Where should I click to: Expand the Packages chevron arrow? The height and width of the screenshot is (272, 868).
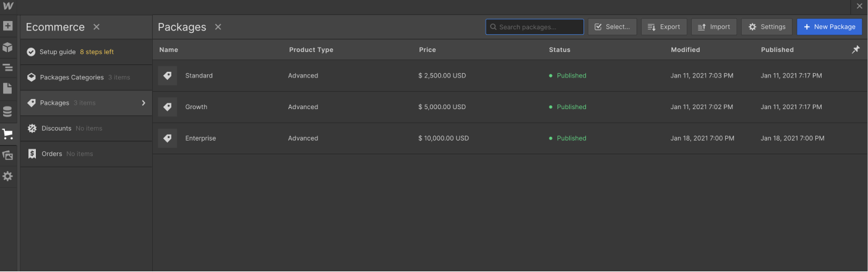click(144, 103)
